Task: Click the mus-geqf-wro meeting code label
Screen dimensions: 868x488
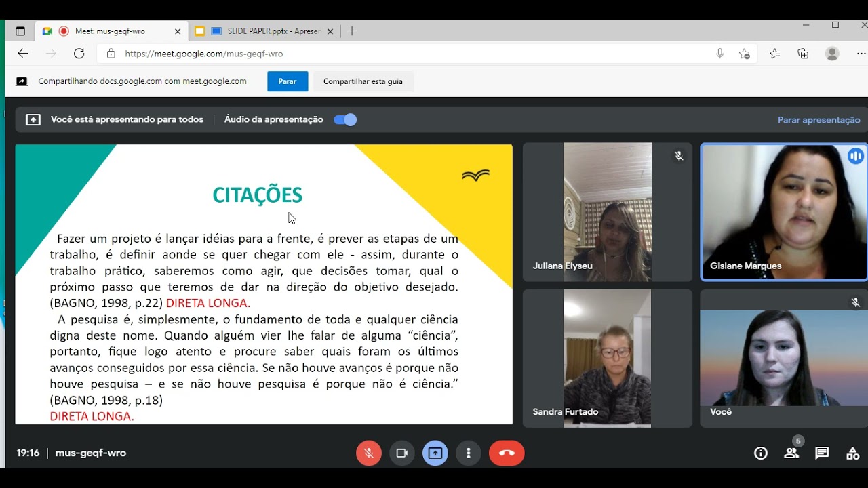Action: (91, 453)
